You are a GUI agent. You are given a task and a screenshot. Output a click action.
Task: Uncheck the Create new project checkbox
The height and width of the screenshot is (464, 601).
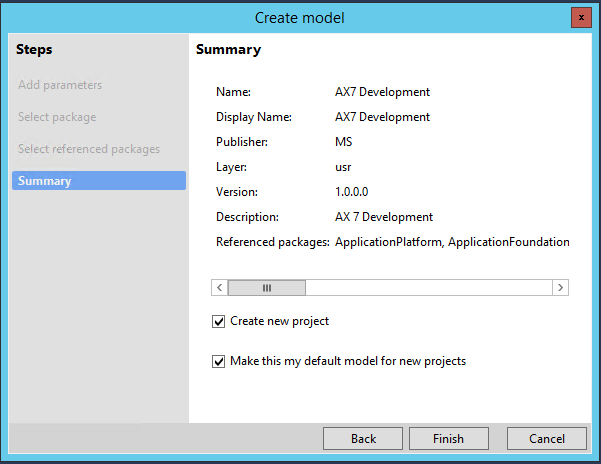tap(219, 322)
